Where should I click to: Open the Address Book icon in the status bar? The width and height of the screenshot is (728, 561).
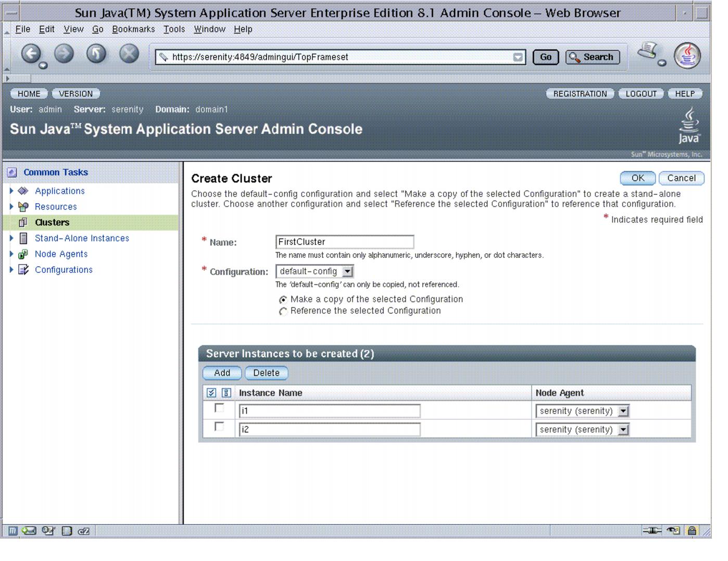pos(67,531)
